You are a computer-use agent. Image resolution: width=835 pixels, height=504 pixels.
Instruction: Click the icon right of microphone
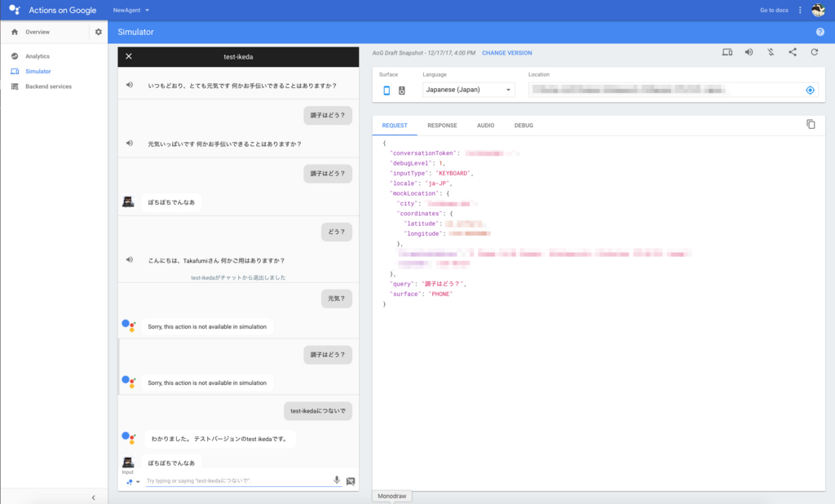click(x=351, y=481)
